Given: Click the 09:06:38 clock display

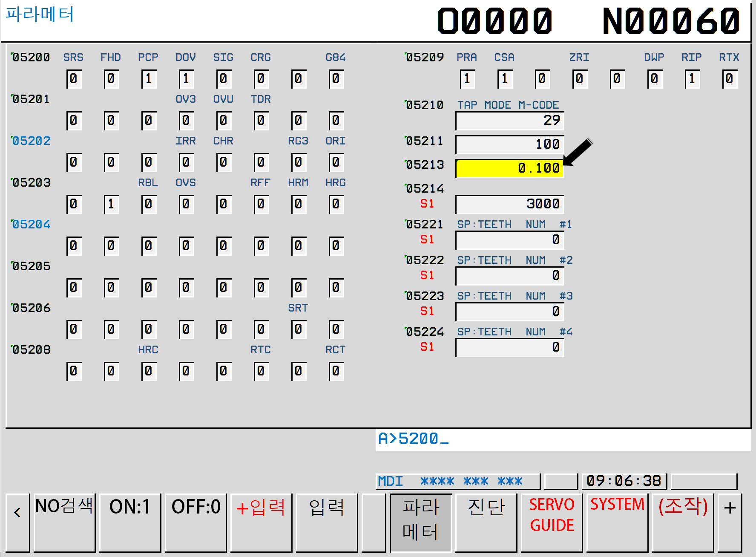Looking at the screenshot, I should [624, 481].
